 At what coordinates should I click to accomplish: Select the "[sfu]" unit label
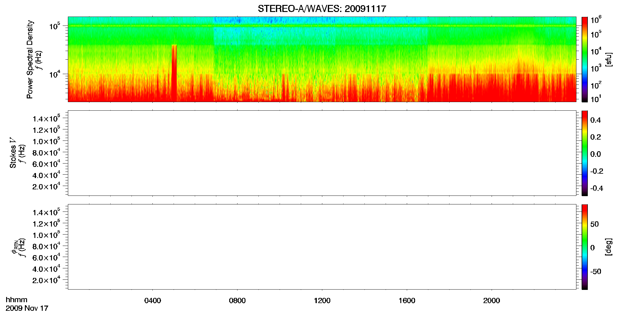click(609, 59)
